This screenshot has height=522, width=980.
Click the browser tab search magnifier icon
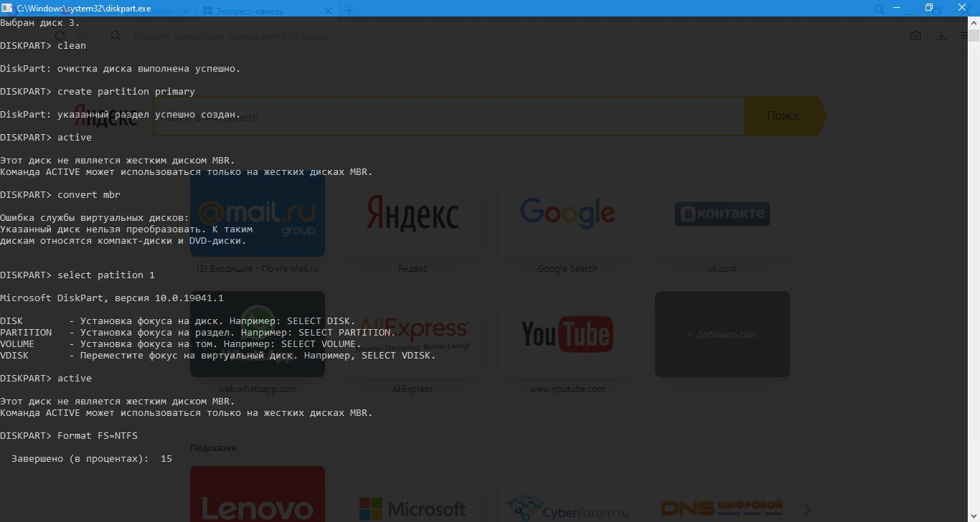[x=880, y=9]
